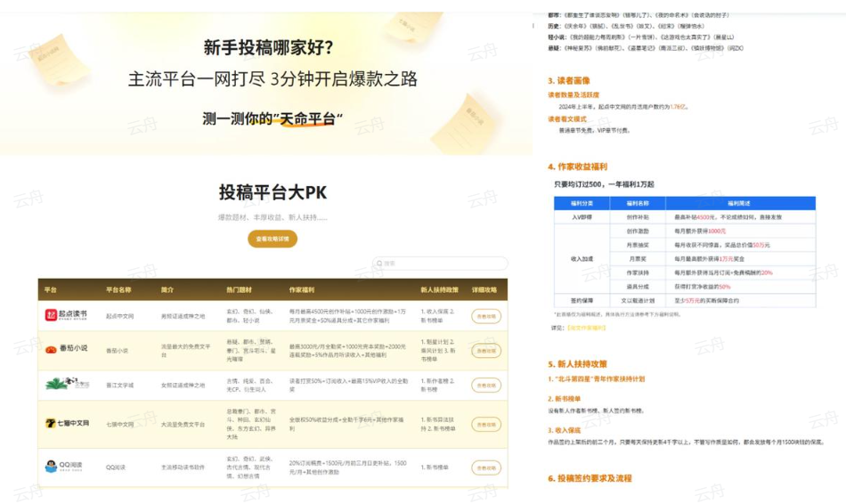Click the 作家福利 column header
This screenshot has width=846, height=504.
(302, 289)
